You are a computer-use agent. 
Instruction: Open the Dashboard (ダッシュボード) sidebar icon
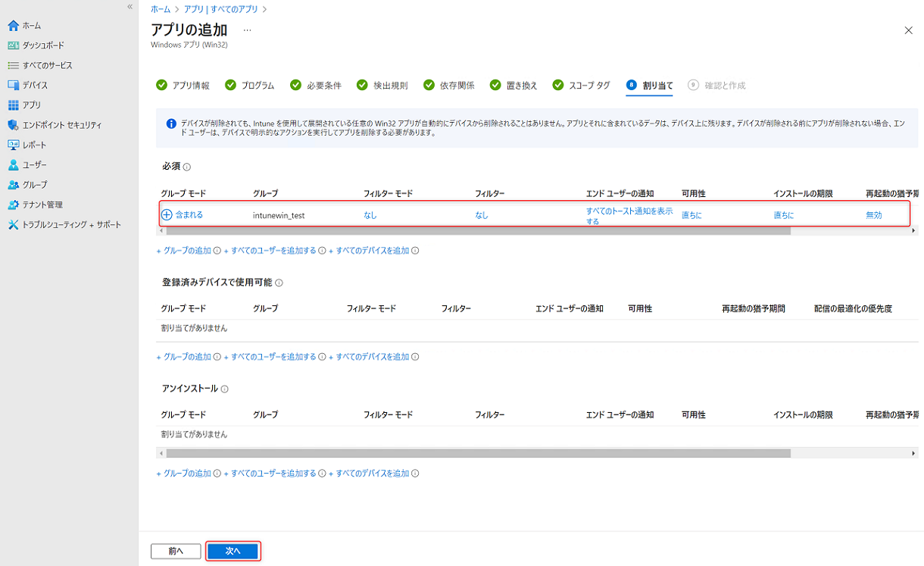(x=13, y=45)
